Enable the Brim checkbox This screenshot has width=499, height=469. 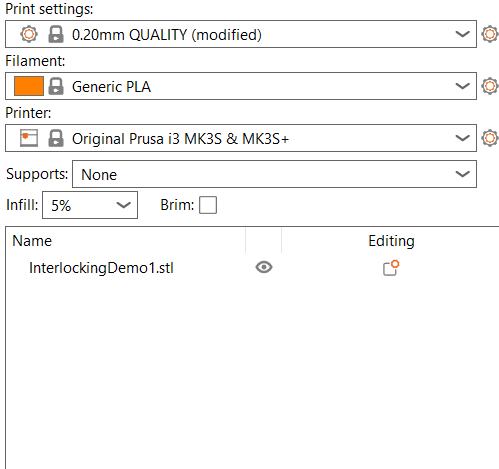(208, 205)
